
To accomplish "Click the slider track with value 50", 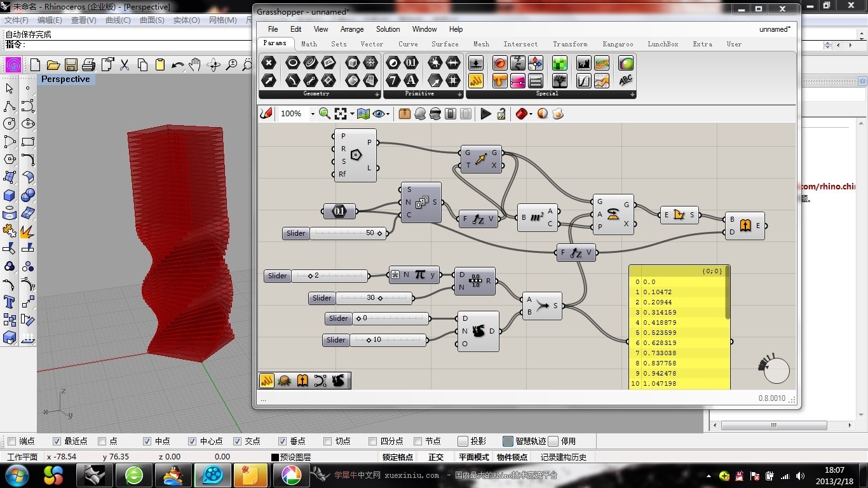I will click(348, 233).
